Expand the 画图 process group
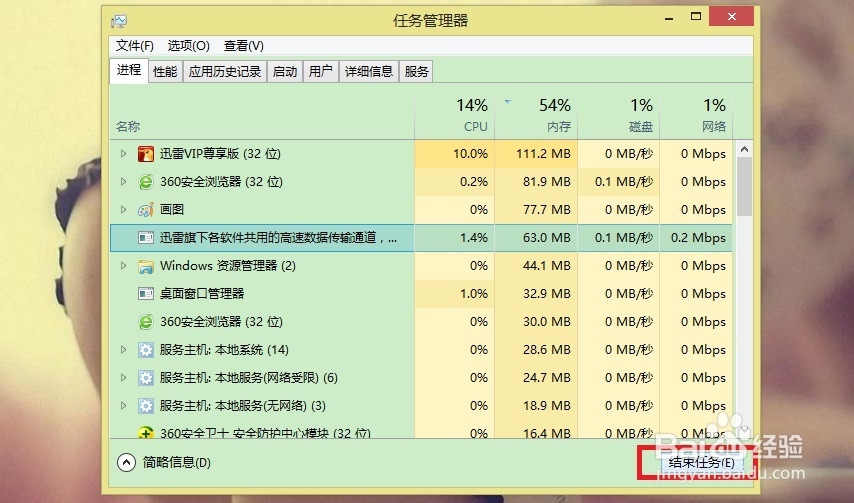Viewport: 854px width, 503px height. point(124,210)
